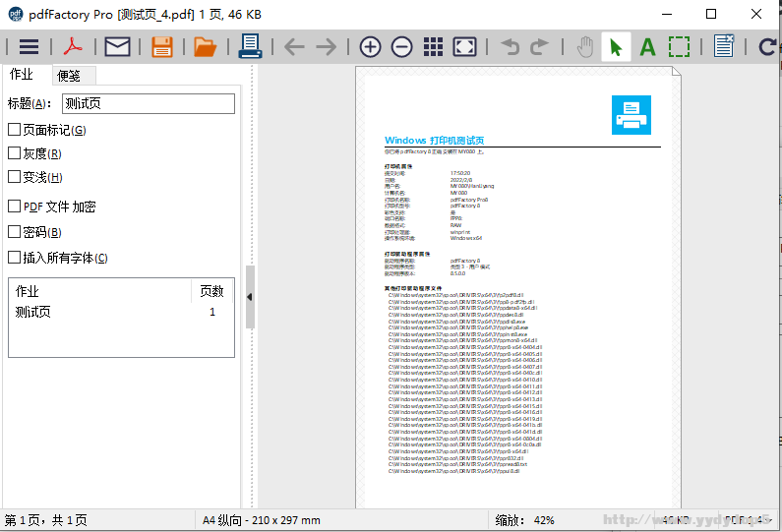782x532 pixels.
Task: Go to previous page arrow
Action: 294,47
